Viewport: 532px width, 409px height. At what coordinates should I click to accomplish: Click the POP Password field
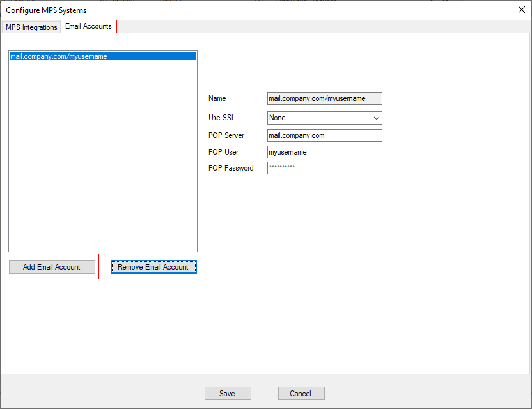[324, 168]
